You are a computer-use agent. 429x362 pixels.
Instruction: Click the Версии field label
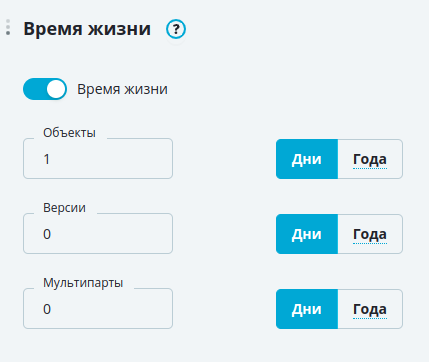coord(64,208)
